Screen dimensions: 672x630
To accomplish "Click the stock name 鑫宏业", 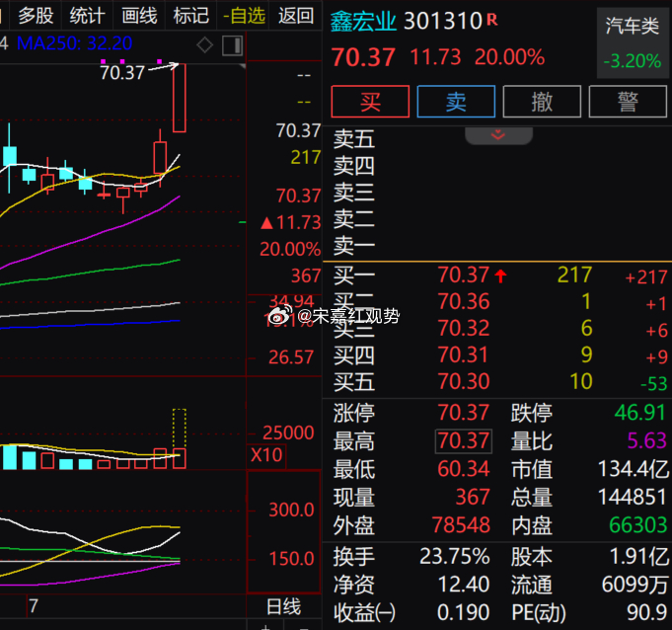I will coord(363,22).
